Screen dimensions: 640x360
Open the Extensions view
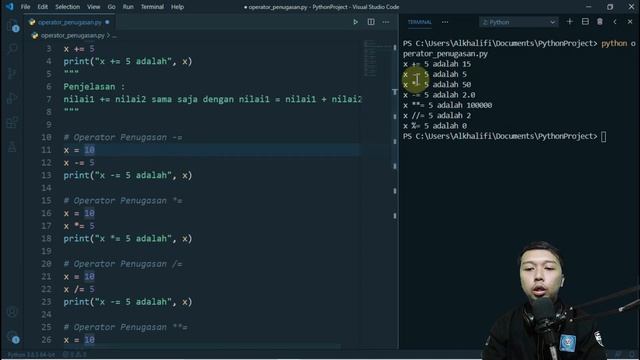(12, 122)
